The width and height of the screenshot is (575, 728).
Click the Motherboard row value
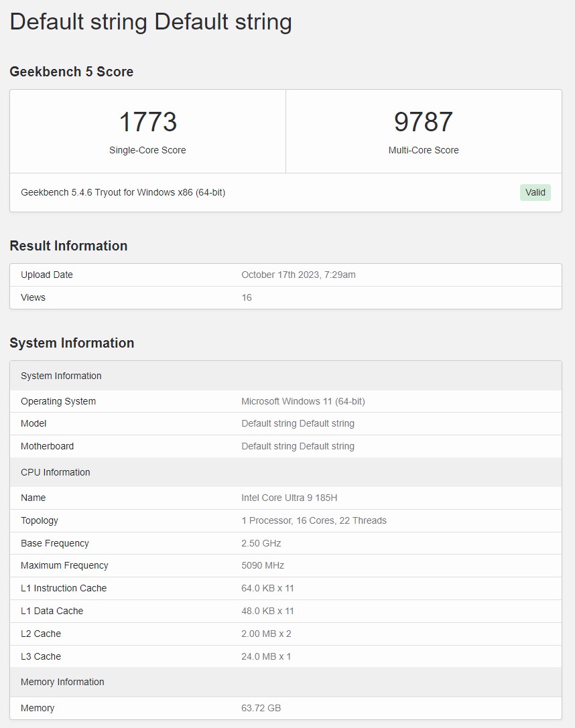(x=298, y=446)
